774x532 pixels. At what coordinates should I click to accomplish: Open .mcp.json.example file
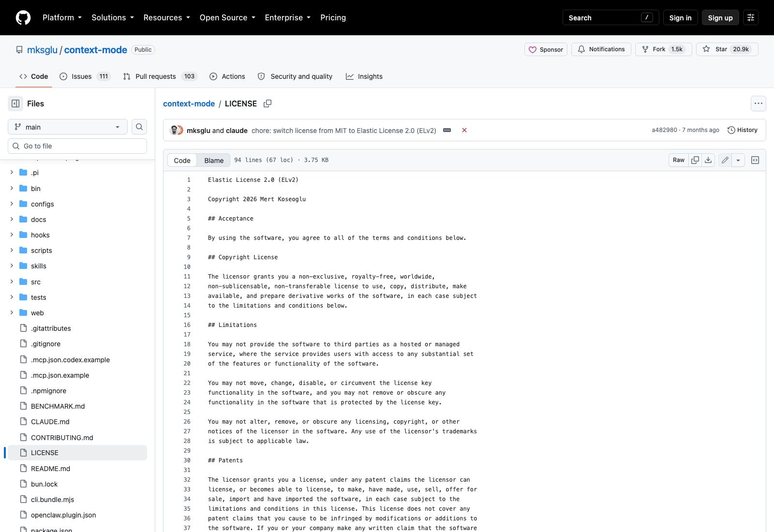pos(60,375)
